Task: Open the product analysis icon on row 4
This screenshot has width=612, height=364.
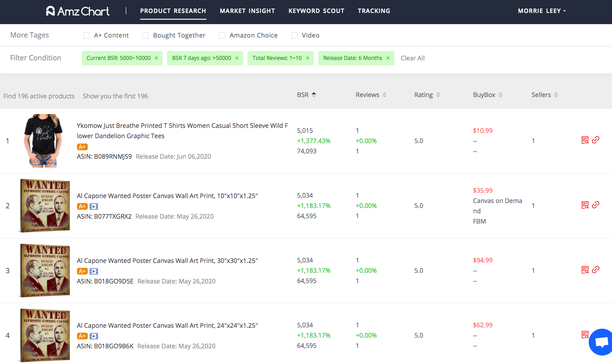Action: [585, 334]
